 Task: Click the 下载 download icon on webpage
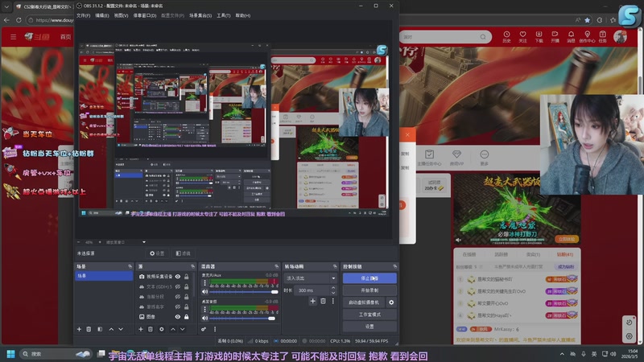pyautogui.click(x=539, y=36)
